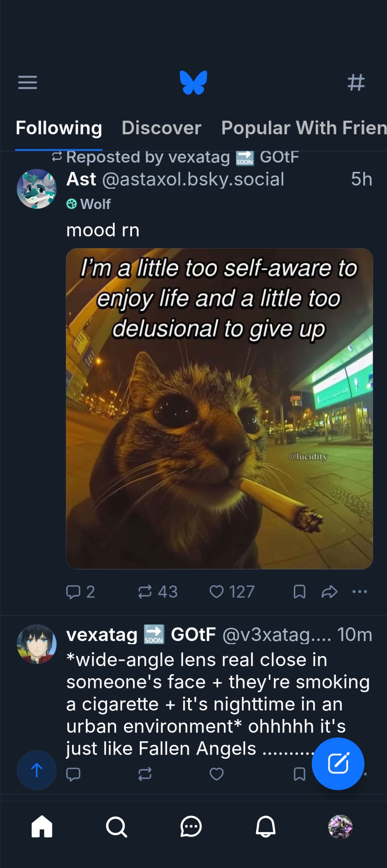Tap the Bluesky butterfly logo
The width and height of the screenshot is (387, 868).
(x=193, y=82)
